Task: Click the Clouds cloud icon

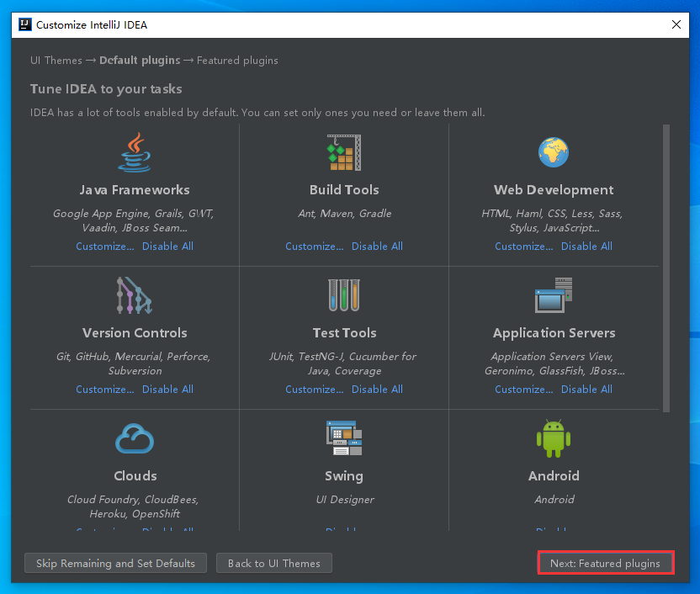Action: click(135, 438)
